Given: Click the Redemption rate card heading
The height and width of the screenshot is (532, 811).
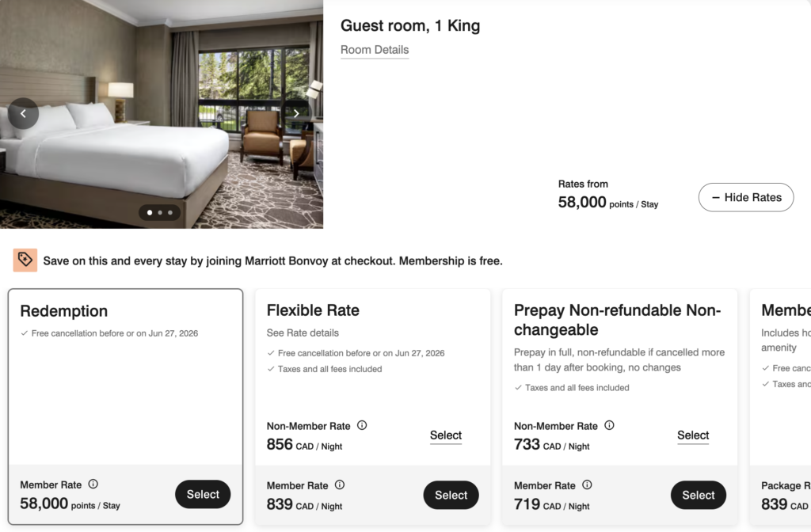Looking at the screenshot, I should (64, 311).
